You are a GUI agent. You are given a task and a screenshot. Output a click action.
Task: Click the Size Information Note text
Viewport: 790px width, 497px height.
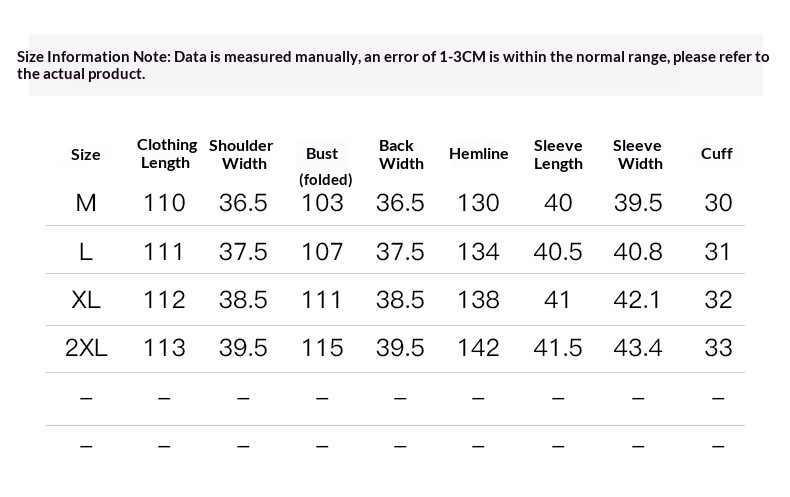click(393, 65)
